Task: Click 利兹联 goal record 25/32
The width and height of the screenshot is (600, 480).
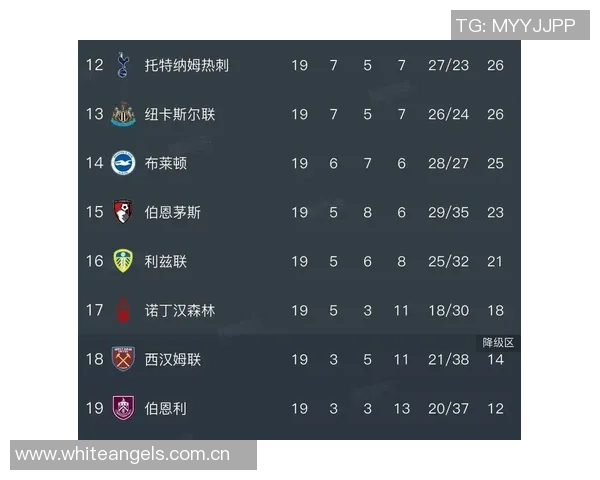Action: point(446,261)
